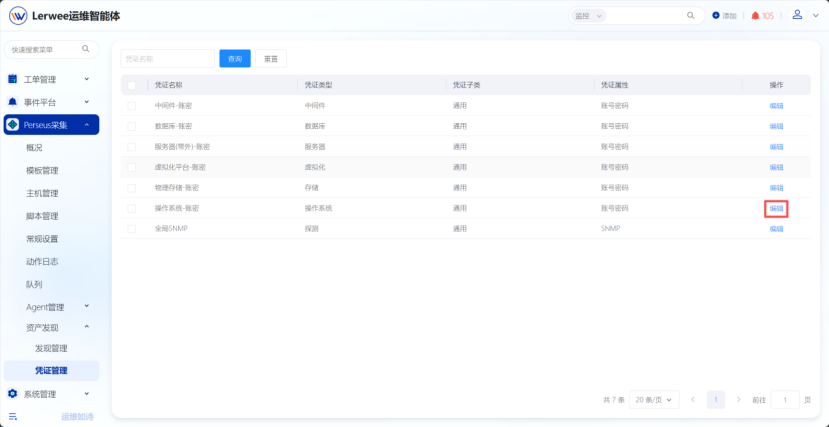Viewport: 829px width, 427px height.
Task: Select page 1 in pagination
Action: tap(716, 400)
